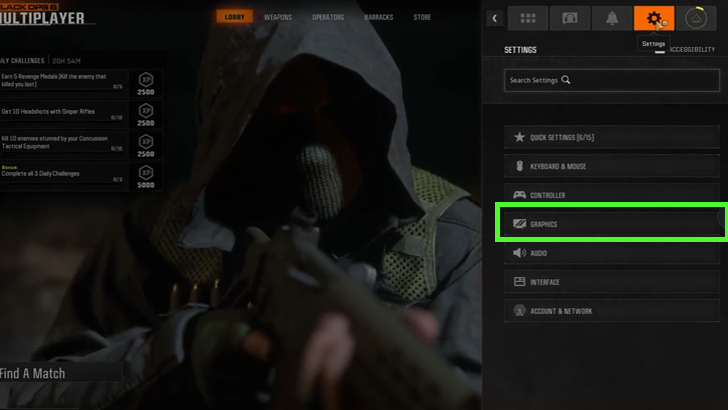Click the Daily Challenges header
728x410 pixels.
click(22, 61)
